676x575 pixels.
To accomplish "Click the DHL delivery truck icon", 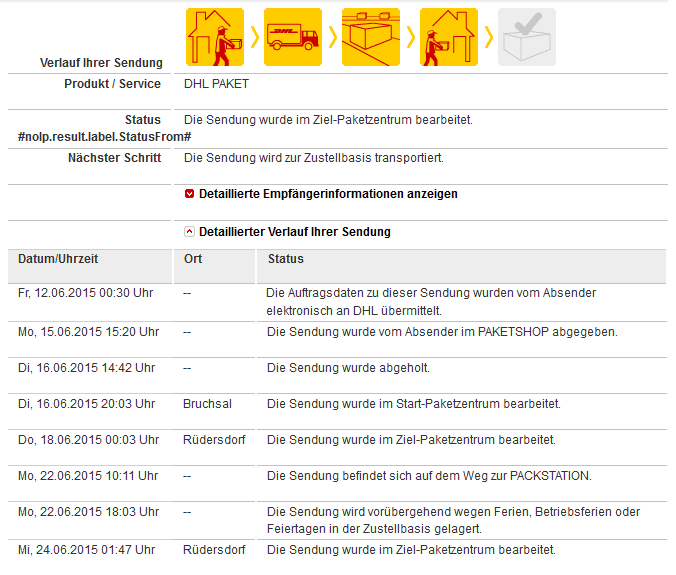I will pos(293,37).
